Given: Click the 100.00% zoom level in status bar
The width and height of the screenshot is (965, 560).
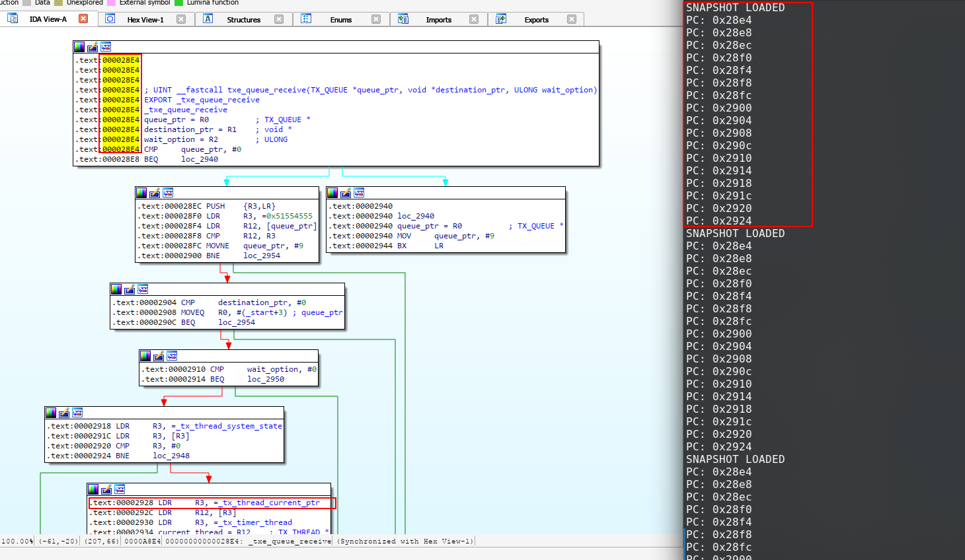Looking at the screenshot, I should [17, 542].
